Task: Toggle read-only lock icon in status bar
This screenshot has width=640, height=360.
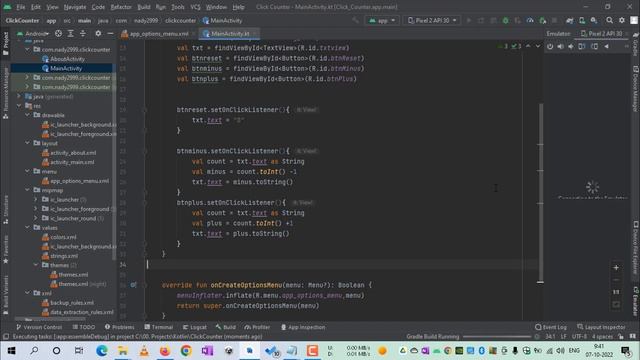Action: click(621, 337)
